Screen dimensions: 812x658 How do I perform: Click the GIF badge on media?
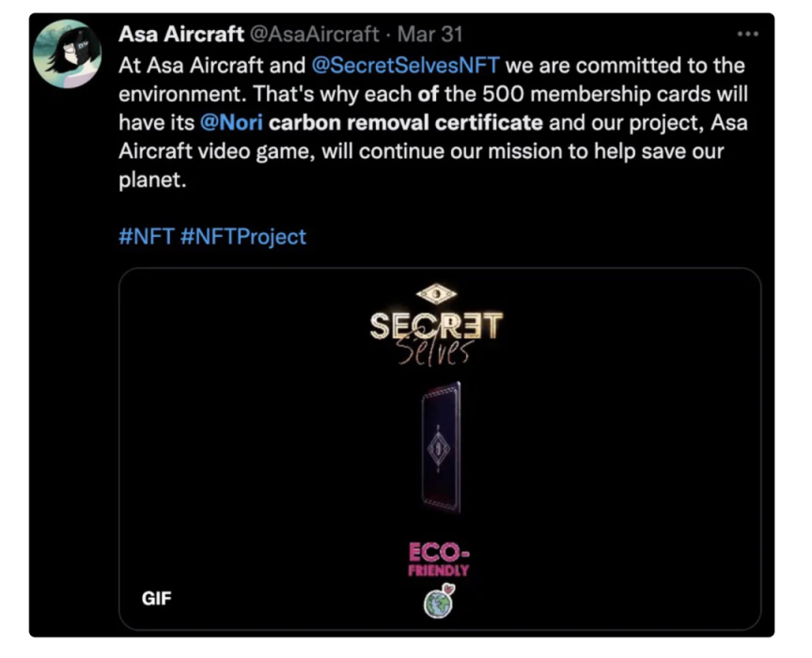156,599
